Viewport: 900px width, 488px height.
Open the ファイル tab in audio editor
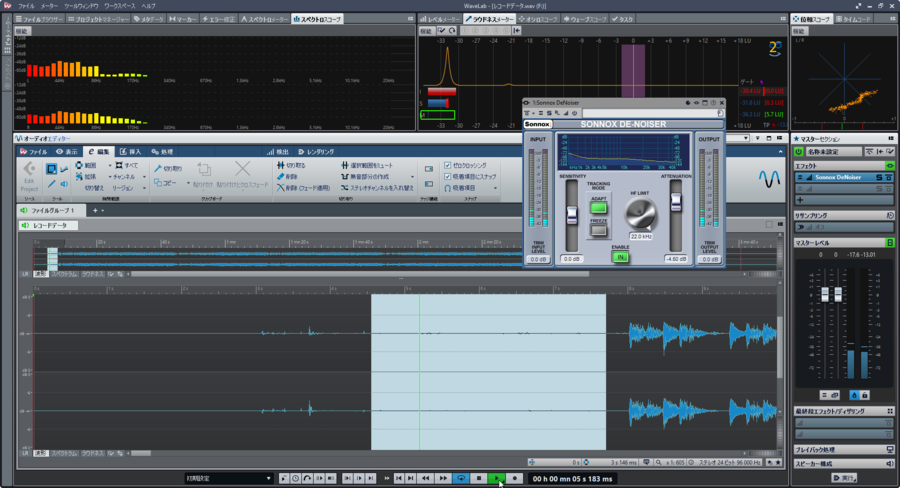(x=34, y=152)
